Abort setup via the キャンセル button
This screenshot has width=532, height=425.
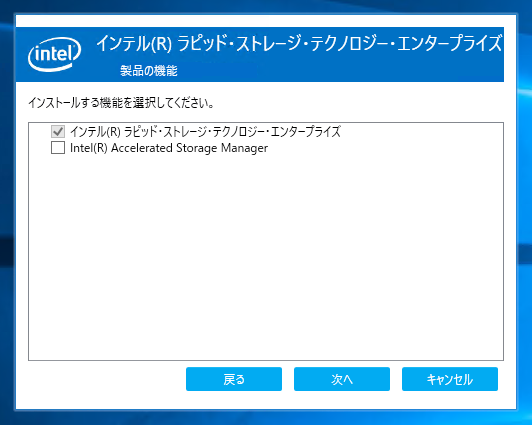(x=450, y=379)
